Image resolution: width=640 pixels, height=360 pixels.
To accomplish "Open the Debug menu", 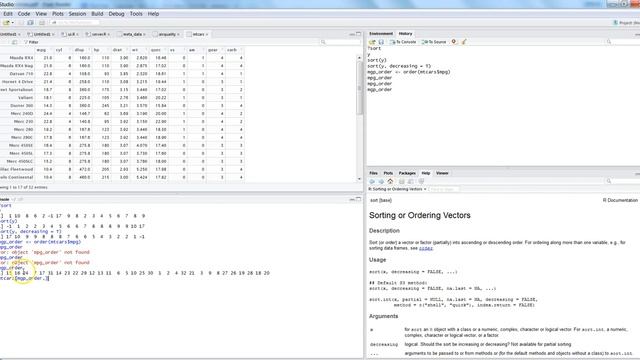I will click(x=116, y=14).
